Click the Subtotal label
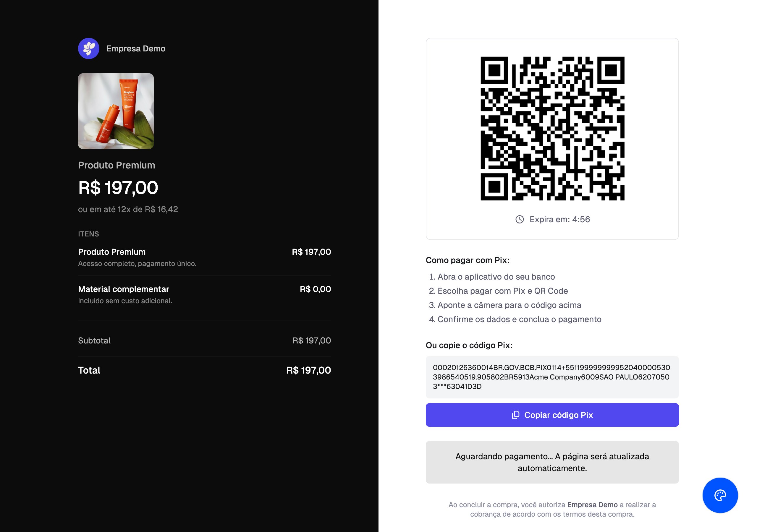Screen dimensions: 757x532 click(94, 340)
